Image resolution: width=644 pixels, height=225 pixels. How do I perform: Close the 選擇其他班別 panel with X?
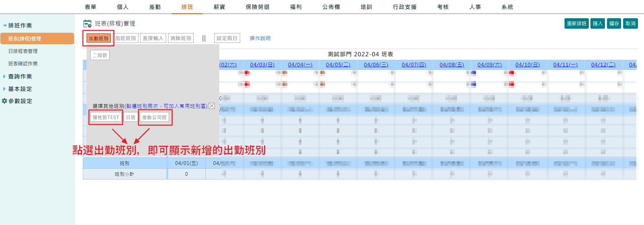point(212,106)
